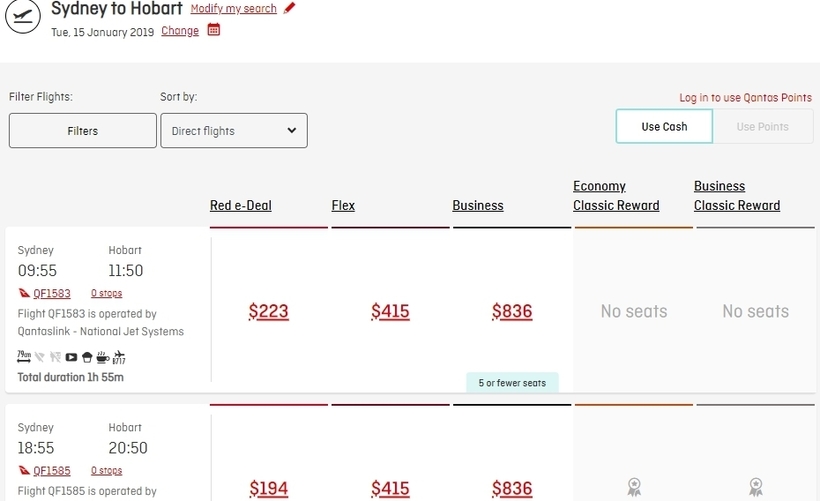Click the Red e-Deal column header
The image size is (820, 501).
[x=241, y=206]
